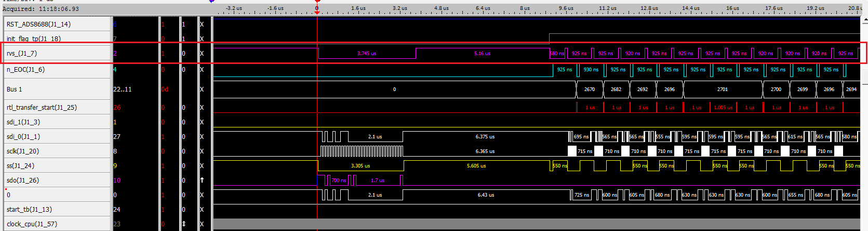This screenshot has width=868, height=231.
Task: Click the 16 us mark on time ruler
Action: [x=732, y=8]
